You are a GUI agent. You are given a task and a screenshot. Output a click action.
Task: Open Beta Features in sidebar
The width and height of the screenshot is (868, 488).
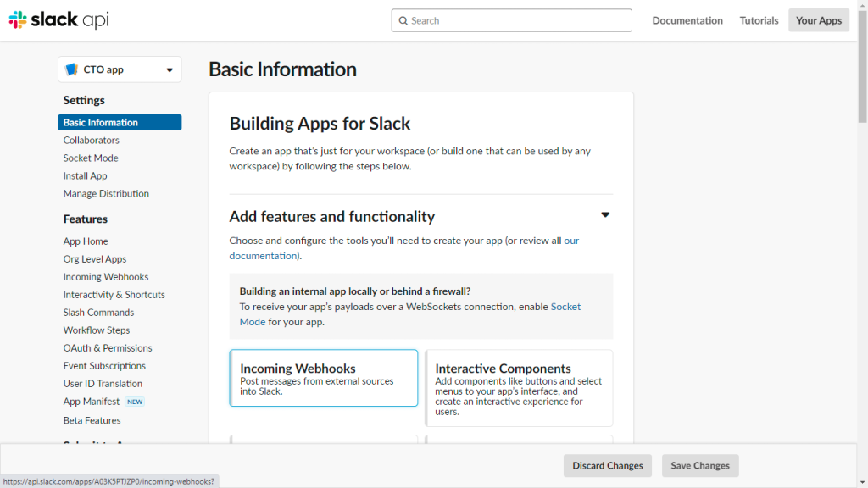pos(92,420)
